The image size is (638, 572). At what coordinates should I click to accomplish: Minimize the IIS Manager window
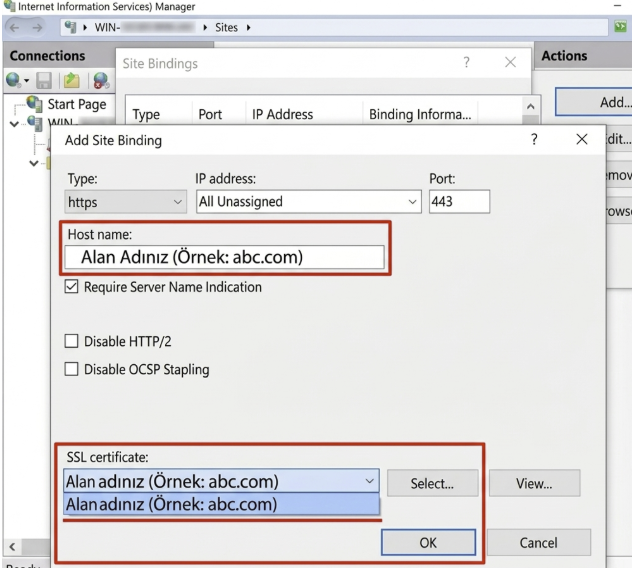618,6
